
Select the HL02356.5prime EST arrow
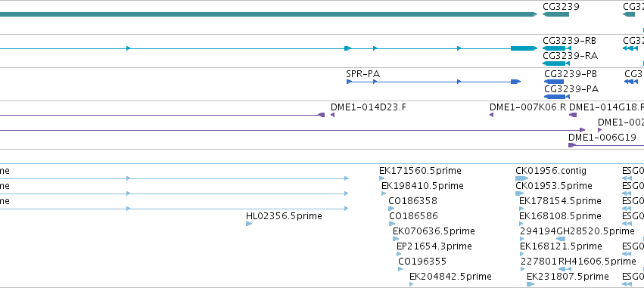click(x=249, y=224)
